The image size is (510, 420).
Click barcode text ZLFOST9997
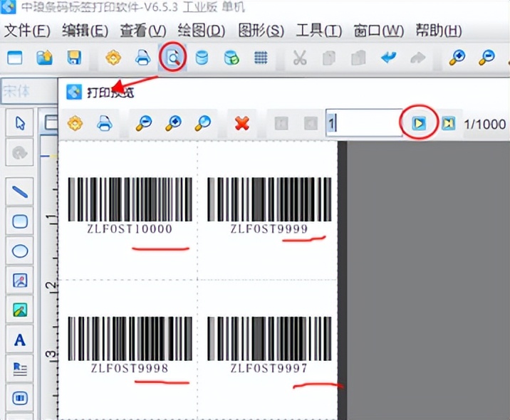(x=269, y=368)
